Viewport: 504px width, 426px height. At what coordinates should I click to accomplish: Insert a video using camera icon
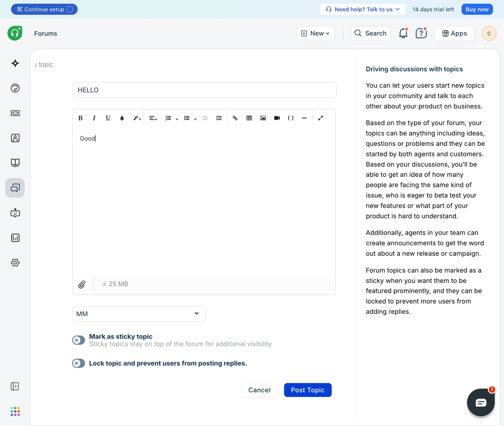point(277,118)
